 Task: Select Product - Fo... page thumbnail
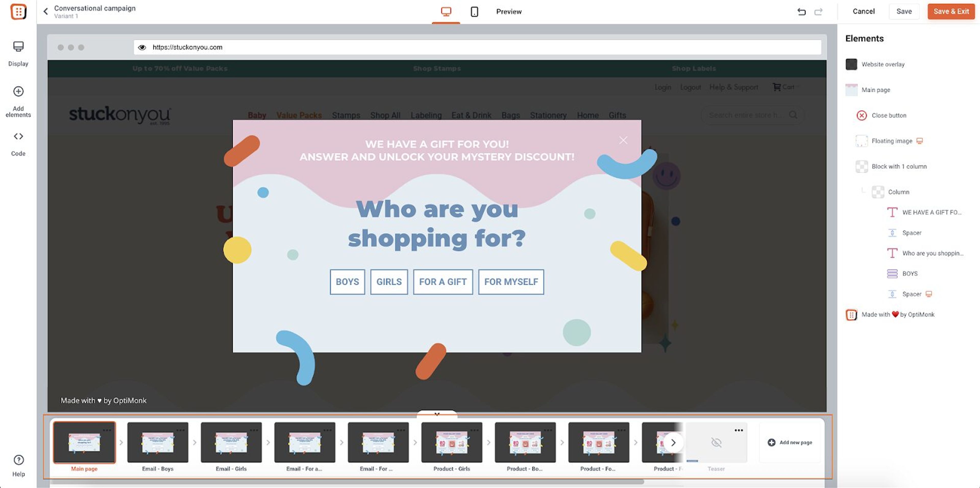tap(598, 442)
